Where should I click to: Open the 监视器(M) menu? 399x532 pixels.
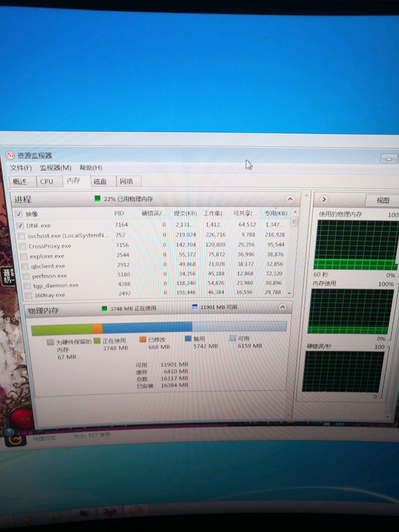tap(56, 168)
